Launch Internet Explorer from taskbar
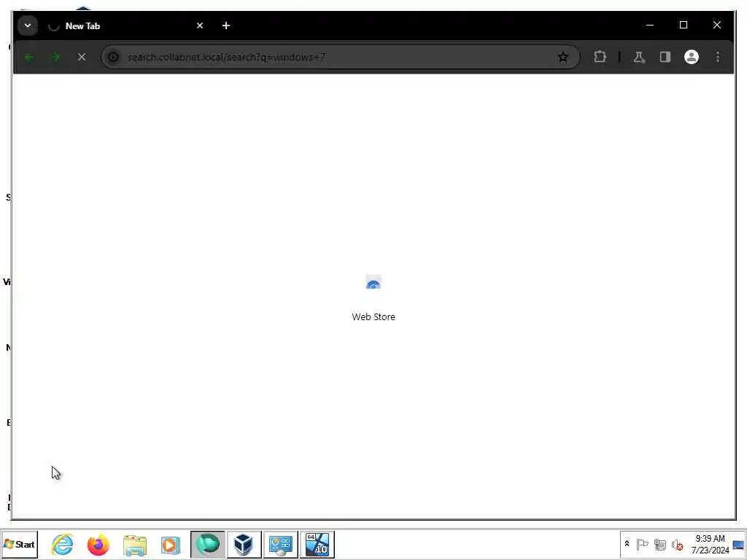747x560 pixels. coord(63,544)
